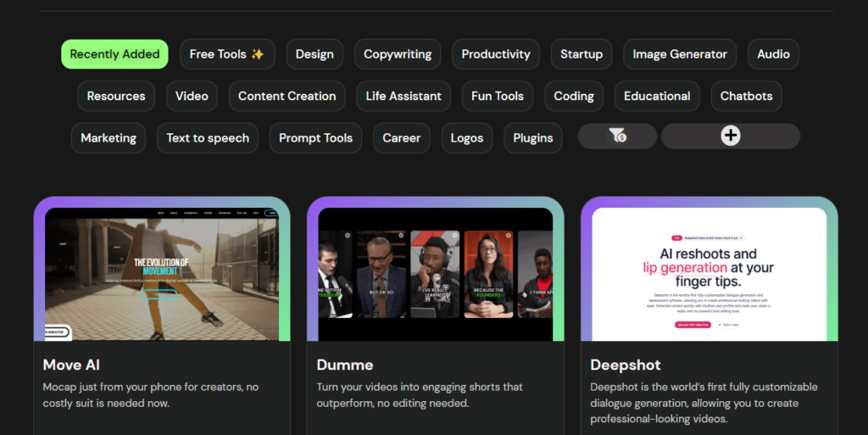The height and width of the screenshot is (435, 868).
Task: Select the Logos category
Action: pyautogui.click(x=467, y=138)
